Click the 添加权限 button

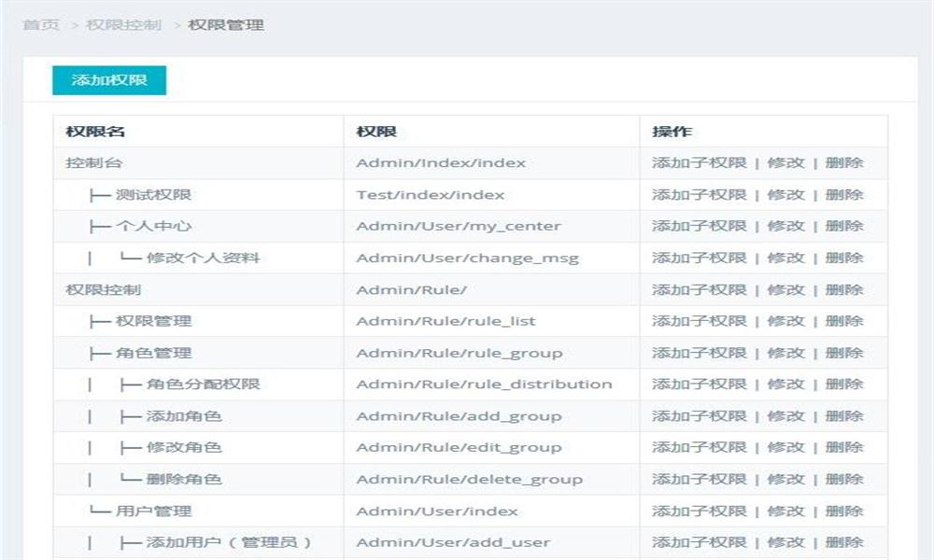pos(109,80)
